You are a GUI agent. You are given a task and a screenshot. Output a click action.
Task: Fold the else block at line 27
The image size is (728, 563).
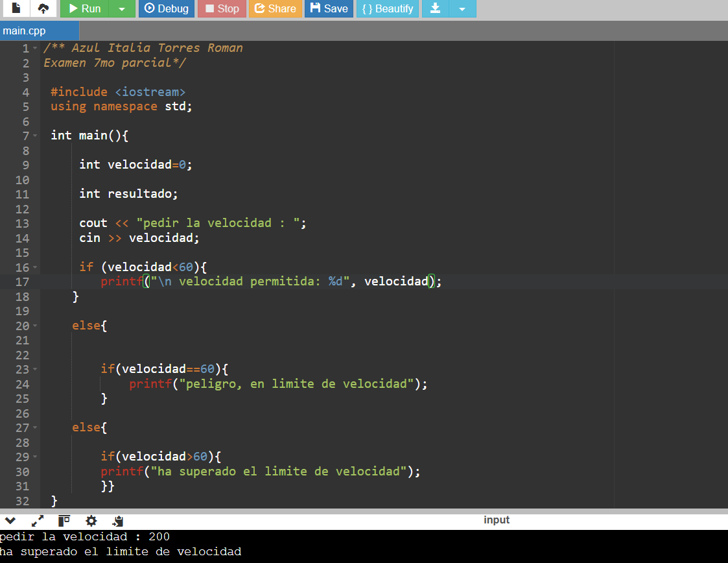pos(35,428)
